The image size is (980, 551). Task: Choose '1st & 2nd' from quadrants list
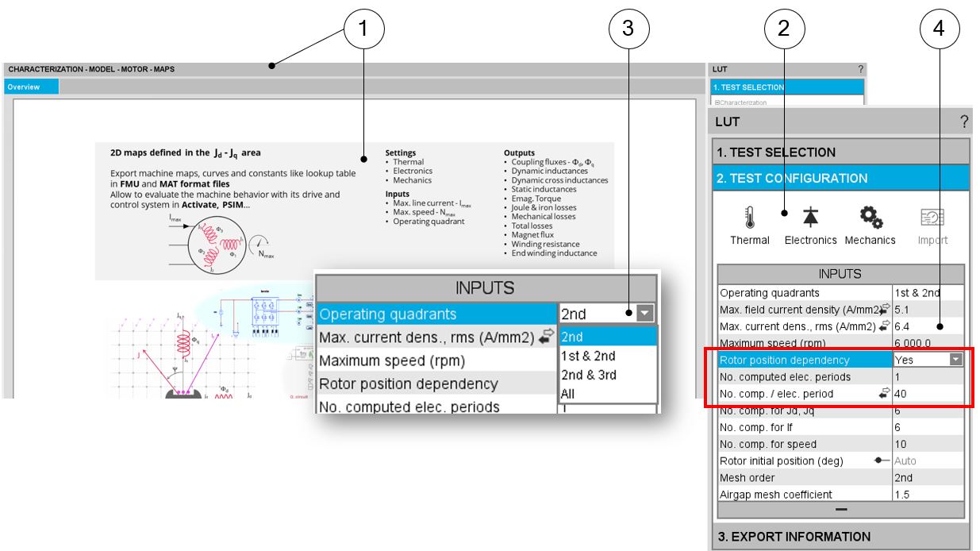click(587, 356)
